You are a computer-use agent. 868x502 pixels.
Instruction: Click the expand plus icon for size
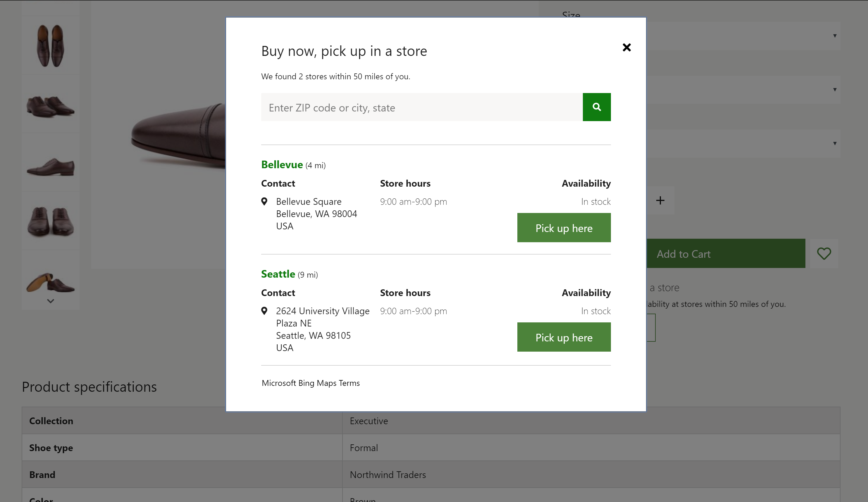click(x=660, y=200)
